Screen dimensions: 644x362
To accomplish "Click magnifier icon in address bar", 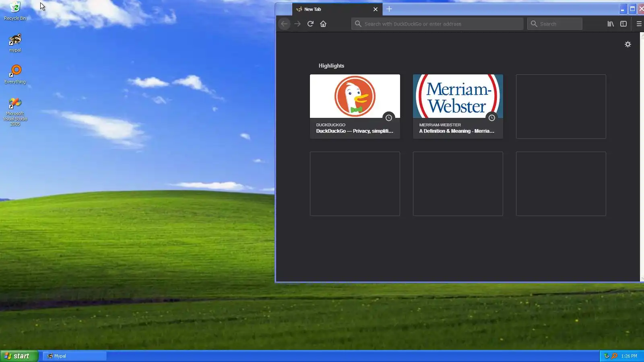I will (x=358, y=24).
